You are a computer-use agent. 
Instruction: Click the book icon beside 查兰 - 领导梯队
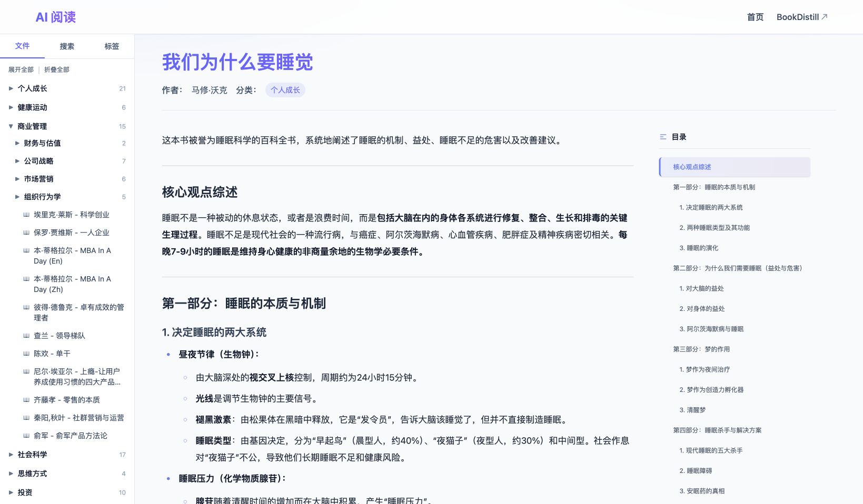coord(26,336)
